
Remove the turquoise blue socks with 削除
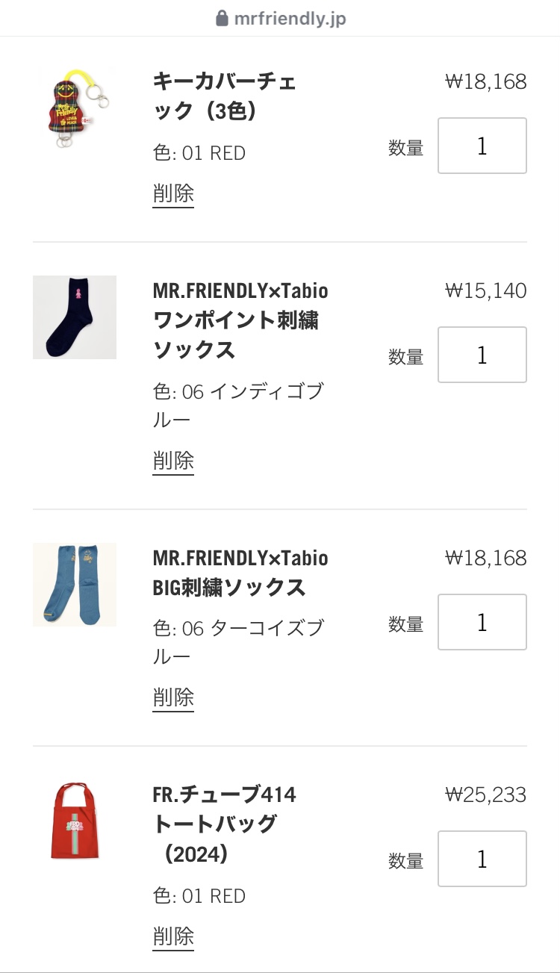(173, 697)
